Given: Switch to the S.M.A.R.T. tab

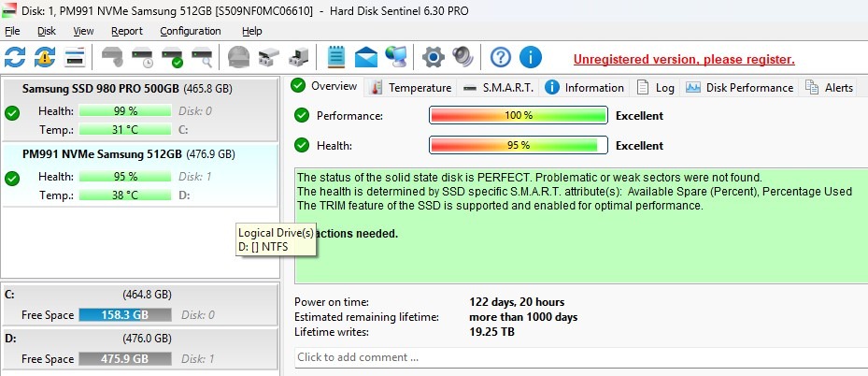Looking at the screenshot, I should [x=499, y=88].
